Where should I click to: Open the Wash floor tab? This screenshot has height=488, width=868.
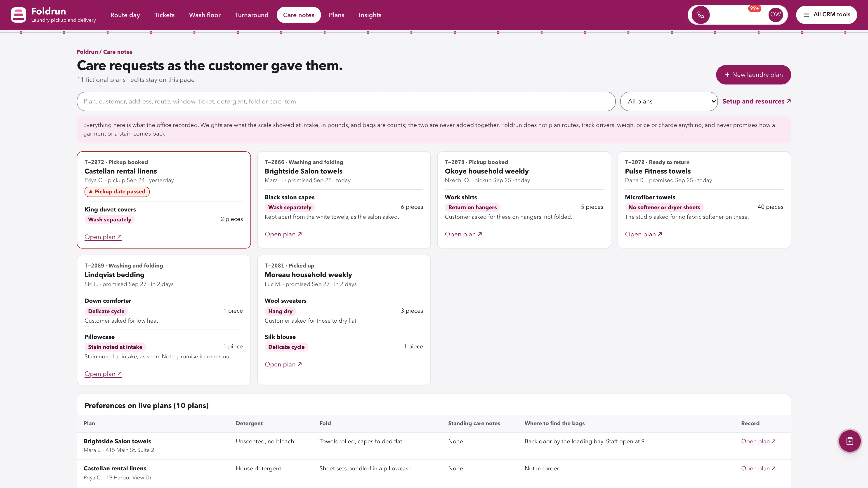point(205,15)
